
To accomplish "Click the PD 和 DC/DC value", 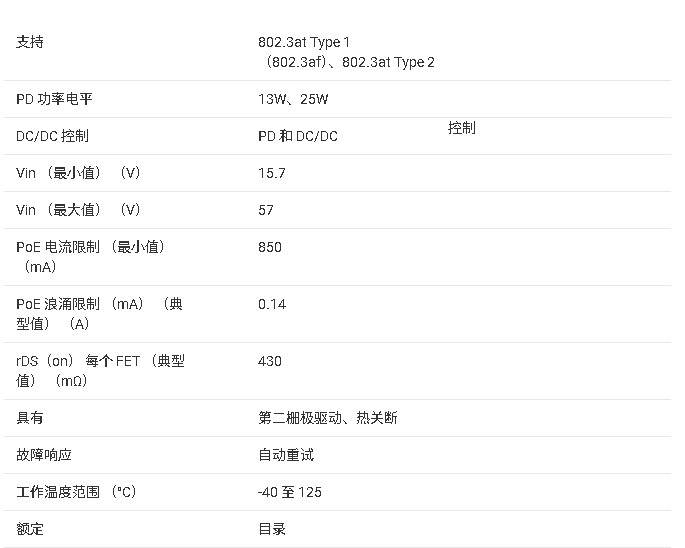I will (298, 136).
